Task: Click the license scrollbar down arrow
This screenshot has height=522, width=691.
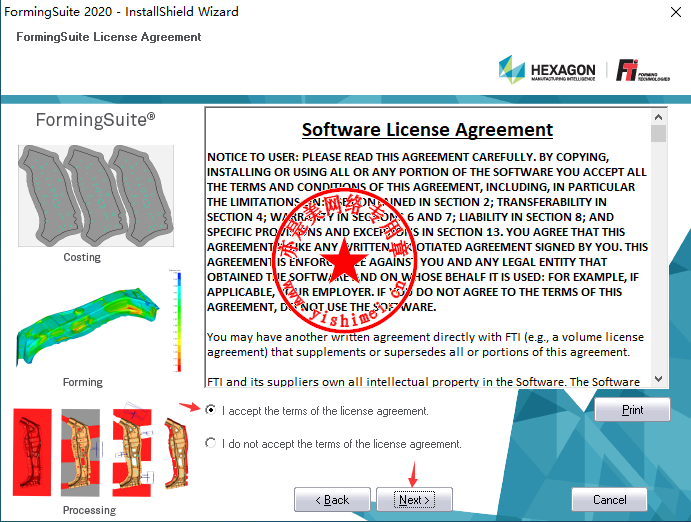Action: pyautogui.click(x=658, y=379)
